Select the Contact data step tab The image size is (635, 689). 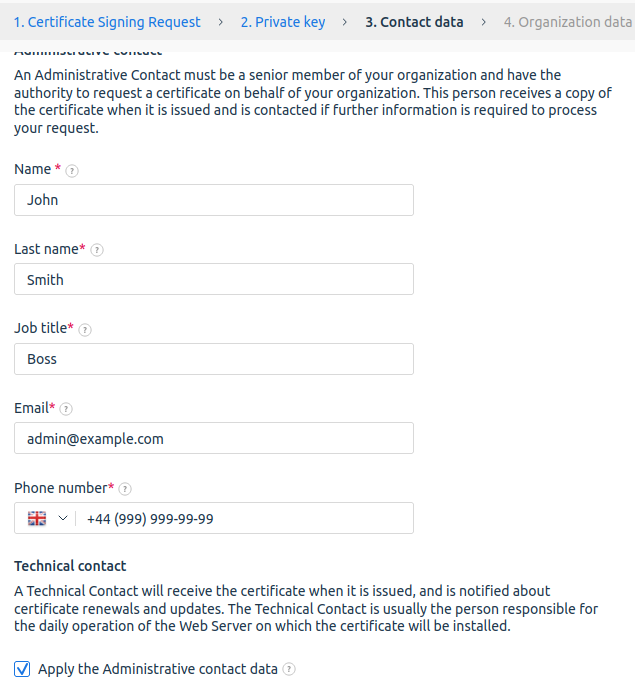coord(414,22)
